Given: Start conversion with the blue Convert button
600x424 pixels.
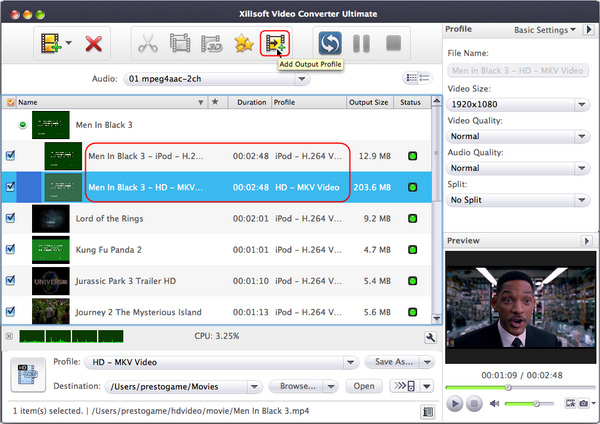Looking at the screenshot, I should pyautogui.click(x=330, y=43).
